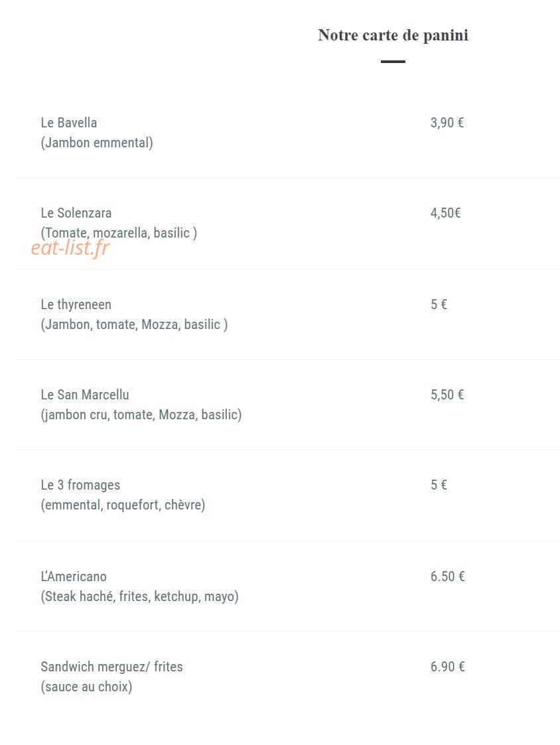Click the jambon cru ingredients text
Image resolution: width=560 pixels, height=745 pixels.
click(141, 415)
